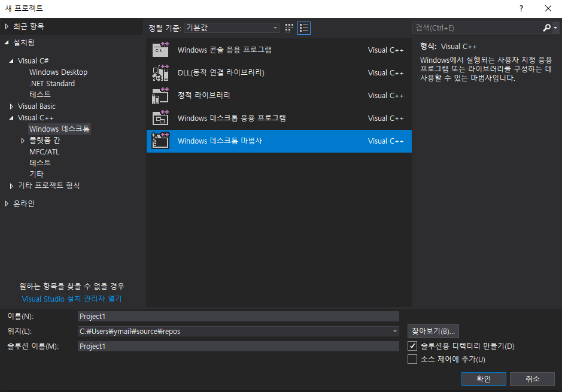The height and width of the screenshot is (392, 562).
Task: Select 테스트 under Visual C++
Action: pyautogui.click(x=40, y=163)
